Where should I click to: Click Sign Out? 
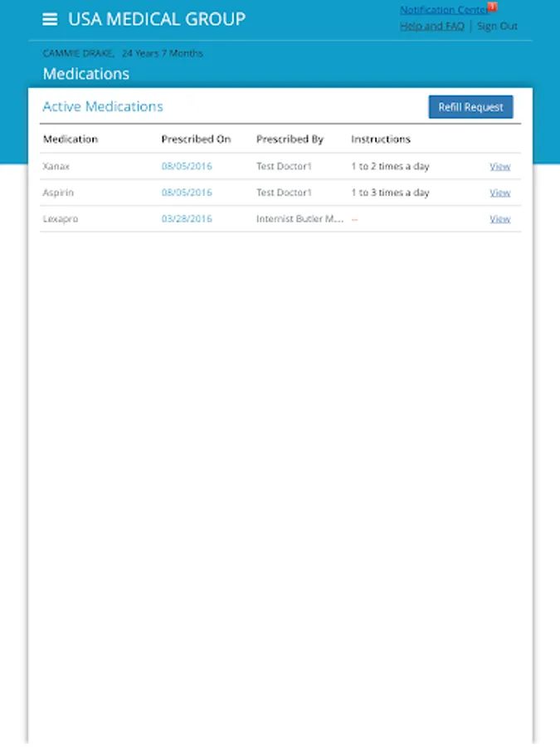(497, 27)
